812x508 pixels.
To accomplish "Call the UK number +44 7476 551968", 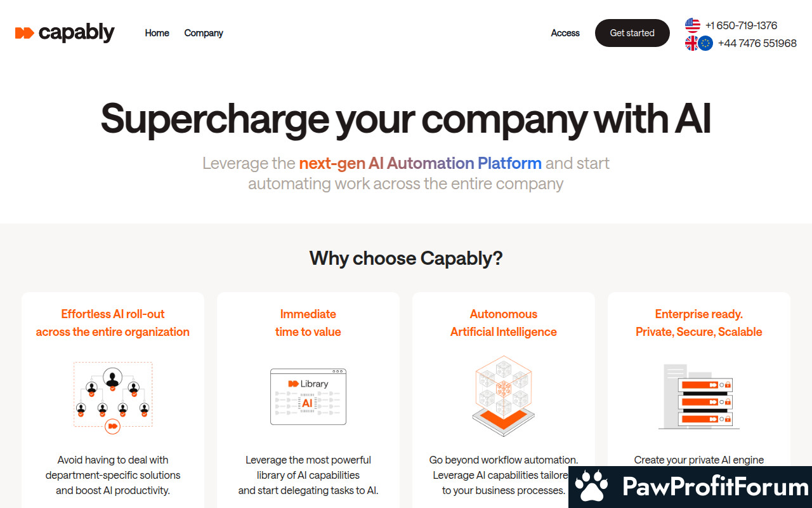I will [x=757, y=43].
